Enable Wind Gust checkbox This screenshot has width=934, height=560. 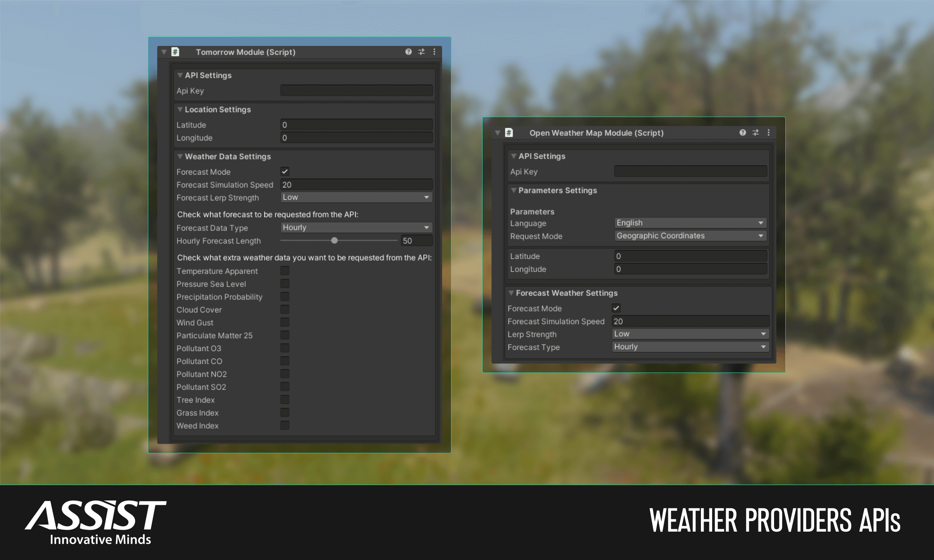click(x=285, y=322)
